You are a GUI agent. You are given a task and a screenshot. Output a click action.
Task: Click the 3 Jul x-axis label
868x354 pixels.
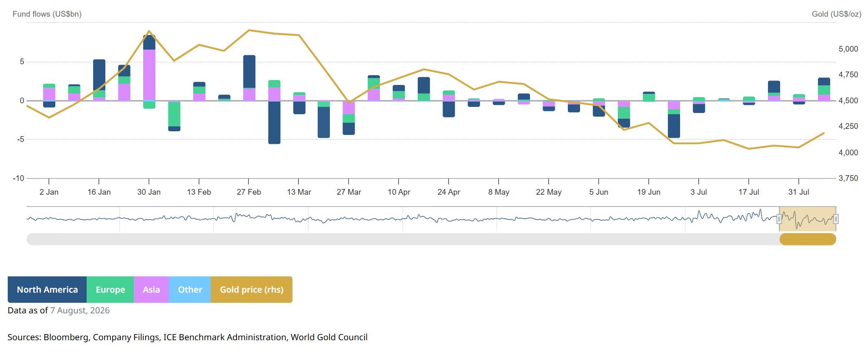699,192
